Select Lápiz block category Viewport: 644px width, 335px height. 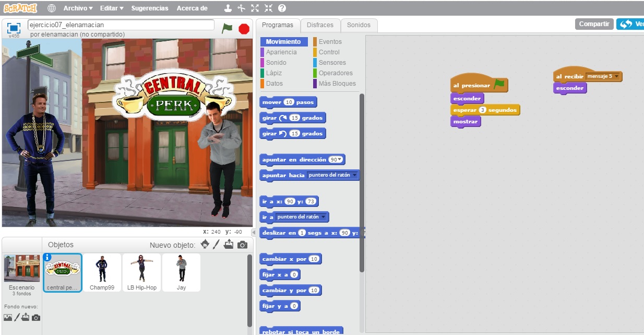coord(274,73)
